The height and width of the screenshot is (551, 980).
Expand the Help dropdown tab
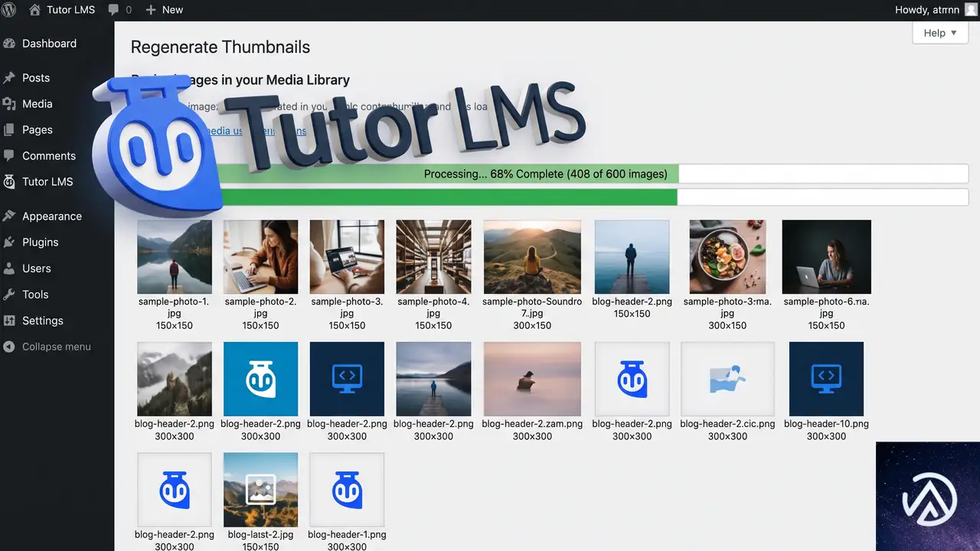pyautogui.click(x=940, y=32)
